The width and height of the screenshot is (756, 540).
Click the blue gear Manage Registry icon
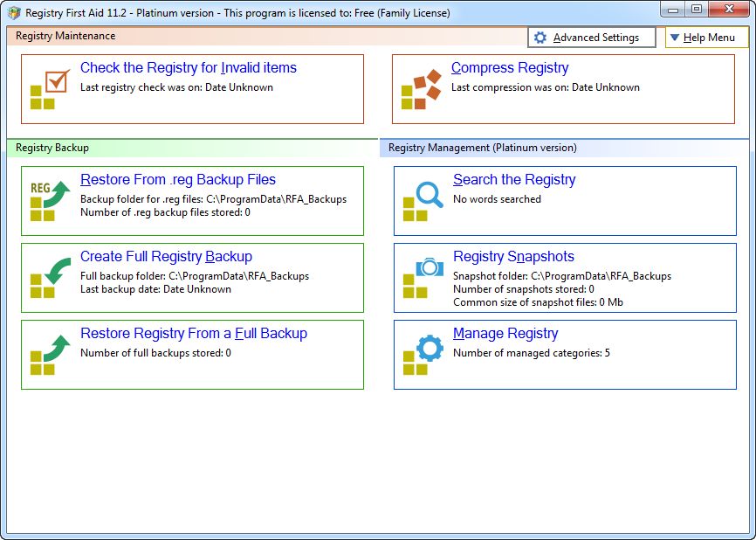click(423, 355)
